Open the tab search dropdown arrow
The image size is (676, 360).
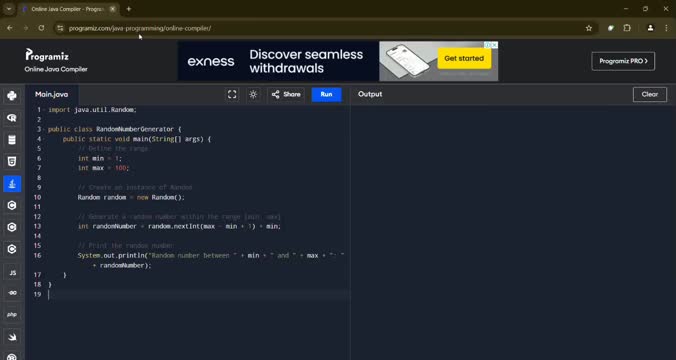[9, 9]
